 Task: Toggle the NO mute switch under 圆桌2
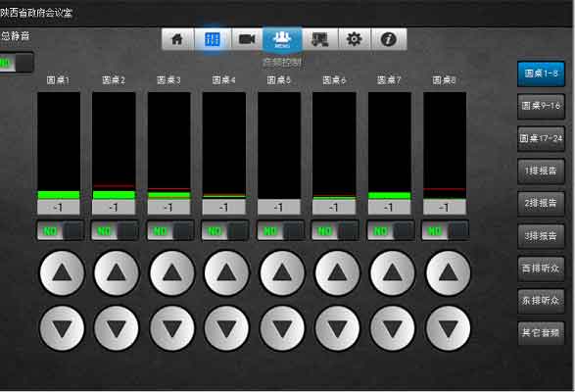coord(116,231)
